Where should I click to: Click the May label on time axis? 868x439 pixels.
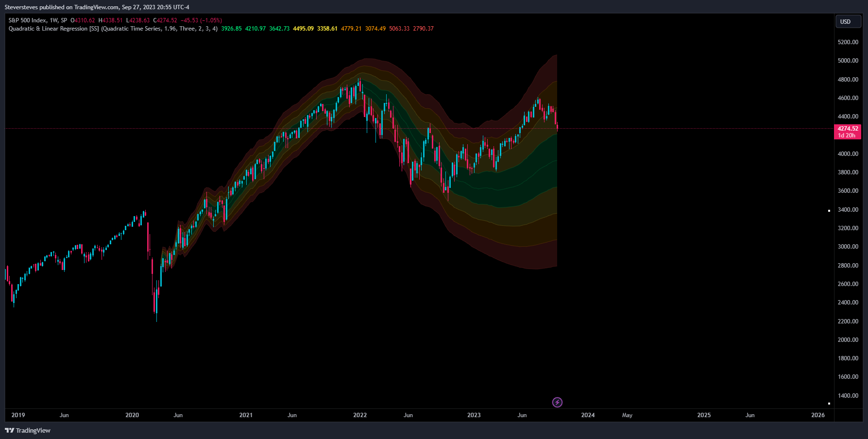[627, 415]
